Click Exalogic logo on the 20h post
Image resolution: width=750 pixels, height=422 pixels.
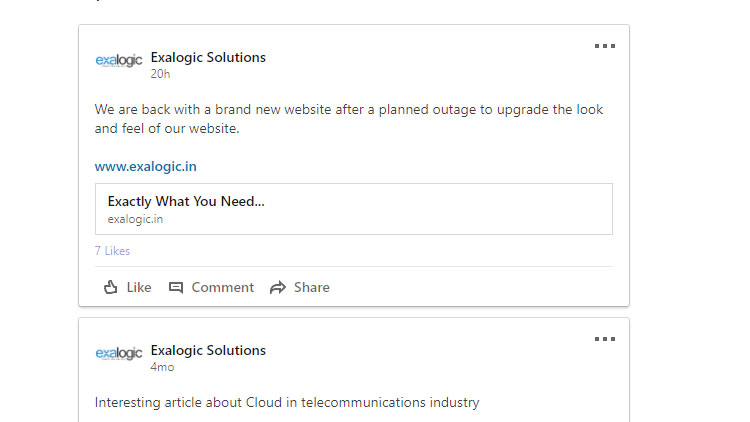click(x=119, y=60)
